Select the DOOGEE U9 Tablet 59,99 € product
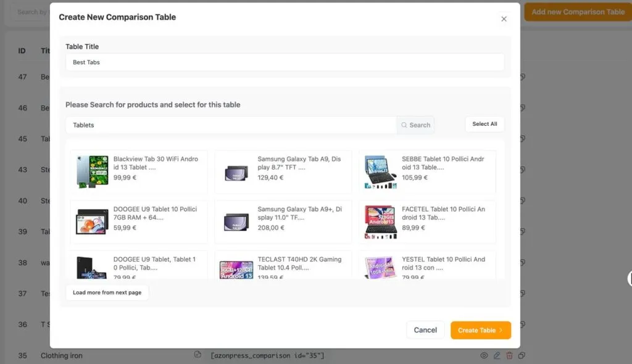This screenshot has height=364, width=632. (139, 221)
